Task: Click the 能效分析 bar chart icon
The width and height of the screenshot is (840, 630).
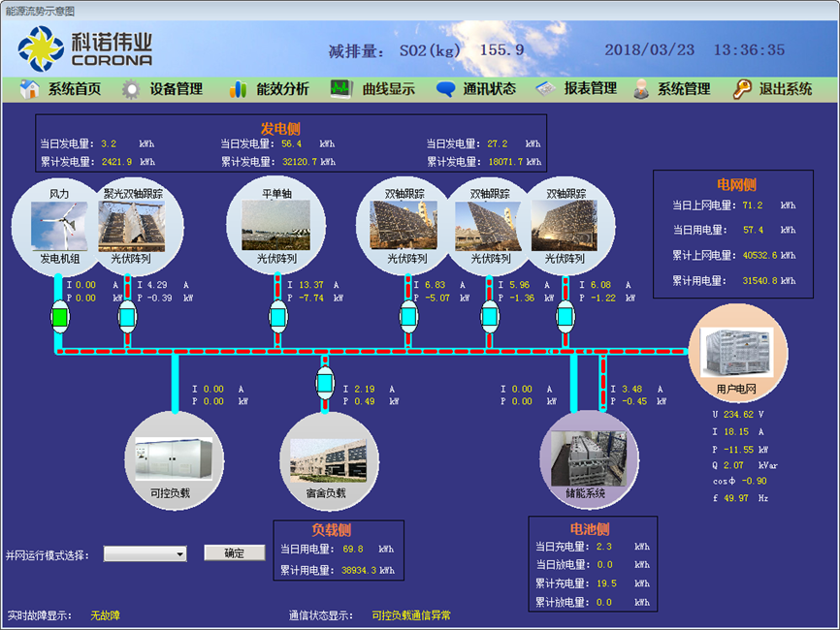Action: [x=239, y=89]
